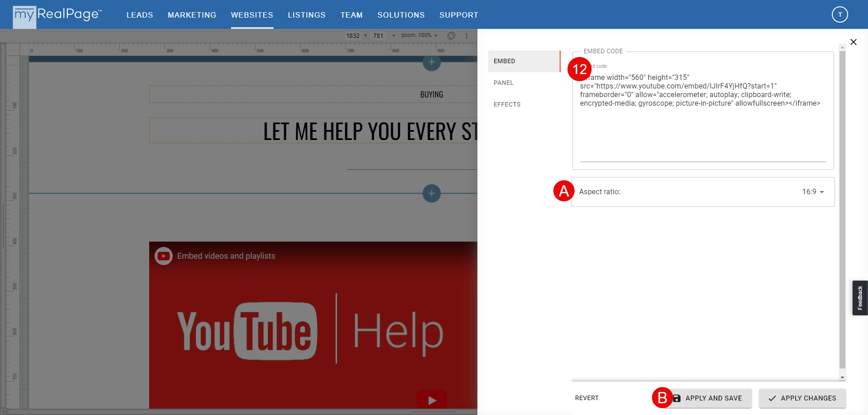Click the scrollbar down arrow in panel

pos(842,378)
